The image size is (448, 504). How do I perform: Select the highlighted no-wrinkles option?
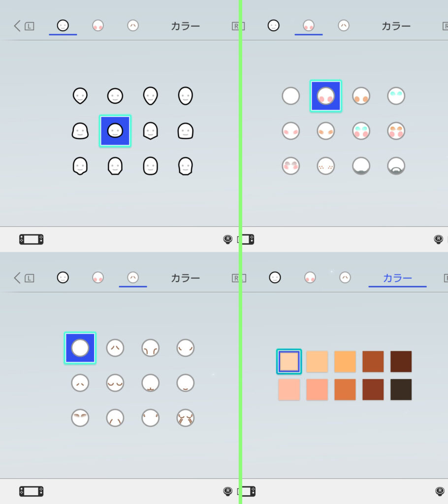click(x=80, y=348)
